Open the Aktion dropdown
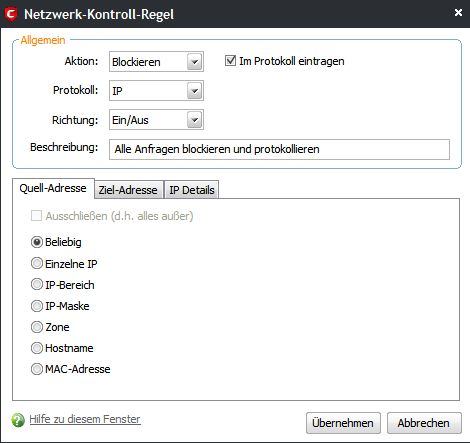 [x=156, y=61]
